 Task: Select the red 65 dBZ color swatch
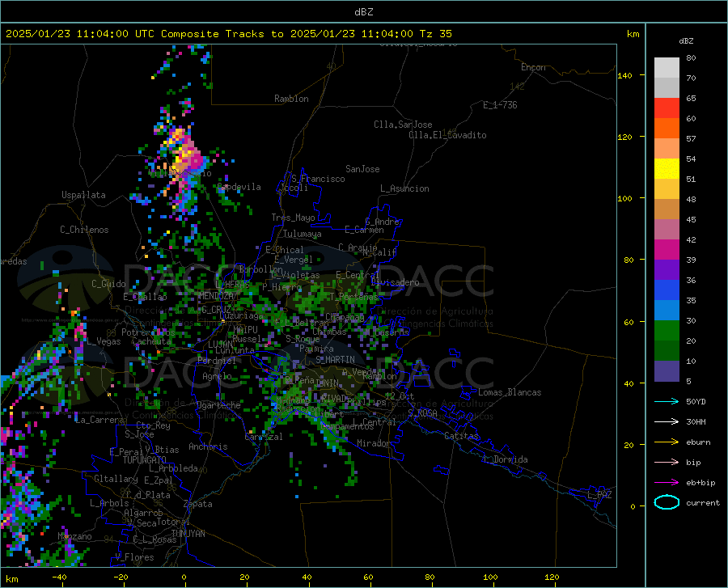pos(667,108)
